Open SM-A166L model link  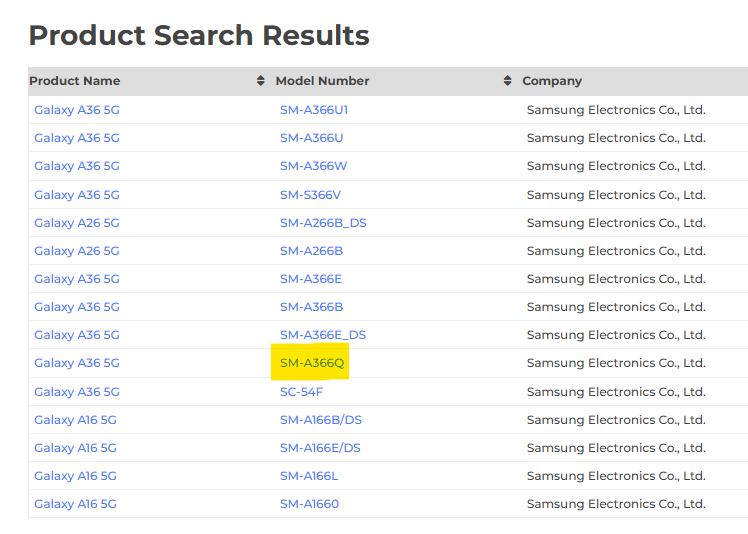pos(309,476)
